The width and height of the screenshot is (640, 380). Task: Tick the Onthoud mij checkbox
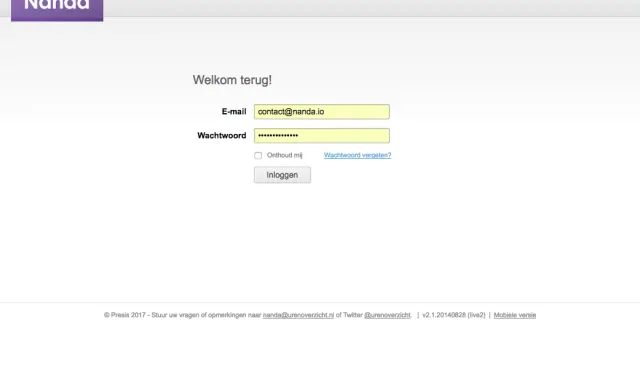pyautogui.click(x=258, y=156)
